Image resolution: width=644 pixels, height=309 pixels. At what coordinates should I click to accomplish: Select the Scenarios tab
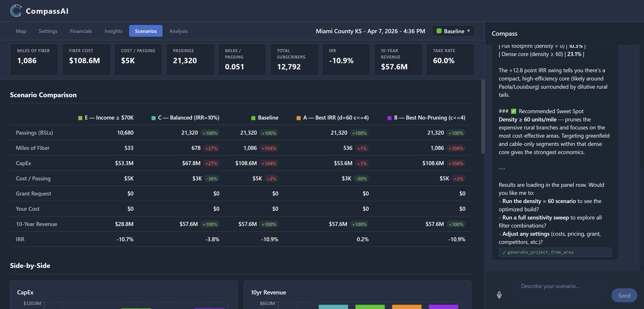(146, 31)
